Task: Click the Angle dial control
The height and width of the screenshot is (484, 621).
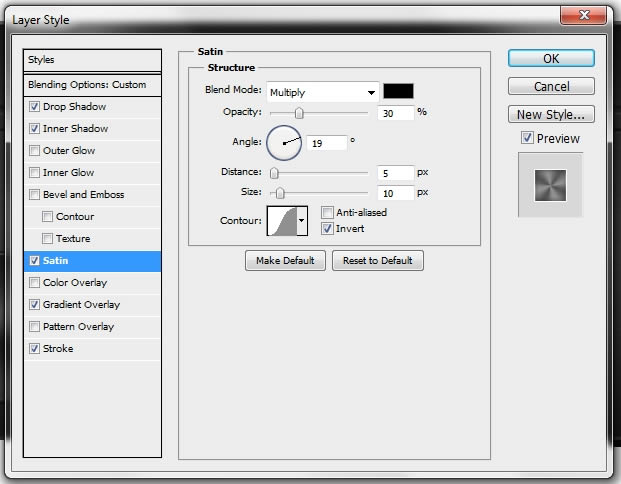Action: (x=284, y=143)
